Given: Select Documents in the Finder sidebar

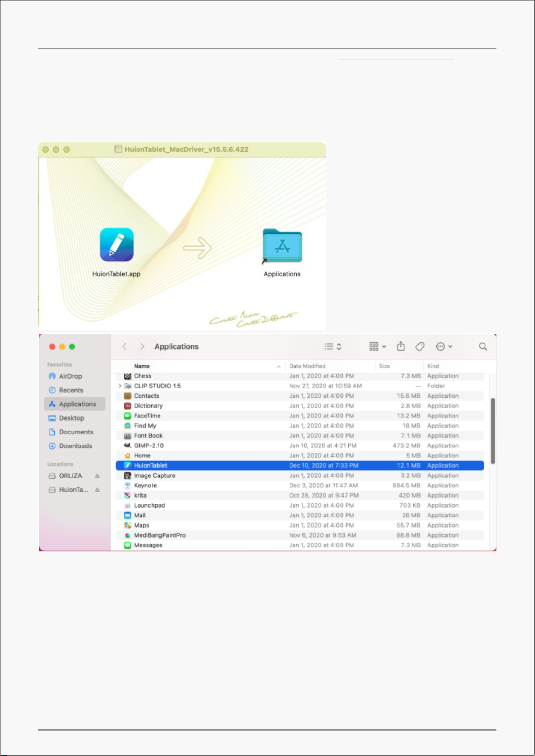Looking at the screenshot, I should click(x=75, y=432).
